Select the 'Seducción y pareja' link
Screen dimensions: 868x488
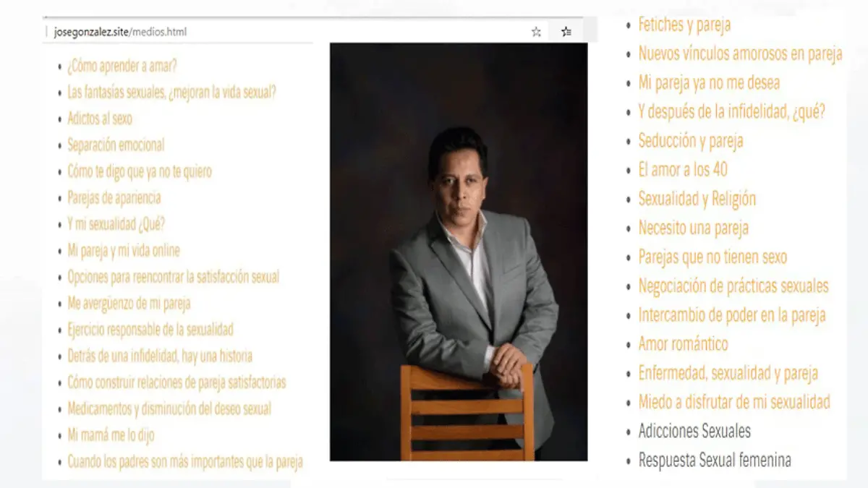pyautogui.click(x=691, y=140)
